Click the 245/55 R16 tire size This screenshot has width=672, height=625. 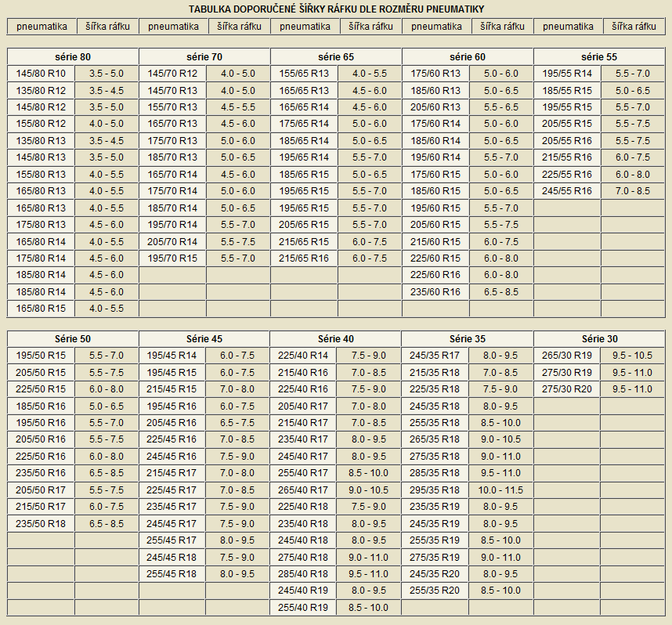coord(568,191)
